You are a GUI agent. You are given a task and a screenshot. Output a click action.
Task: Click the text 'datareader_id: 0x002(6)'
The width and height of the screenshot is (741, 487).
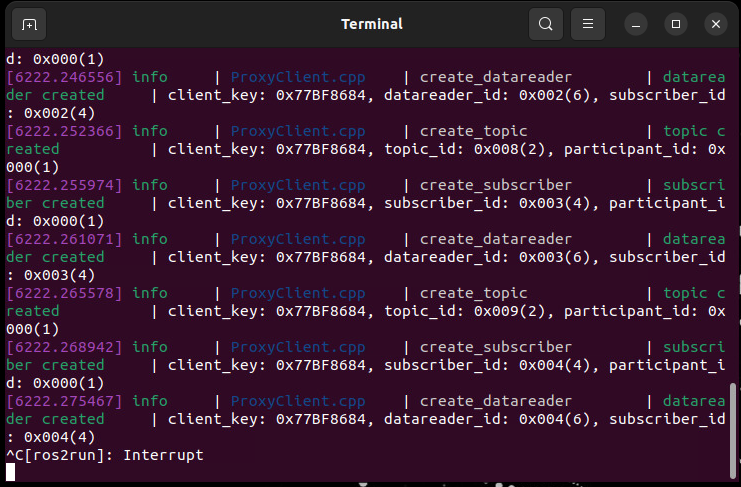point(487,95)
